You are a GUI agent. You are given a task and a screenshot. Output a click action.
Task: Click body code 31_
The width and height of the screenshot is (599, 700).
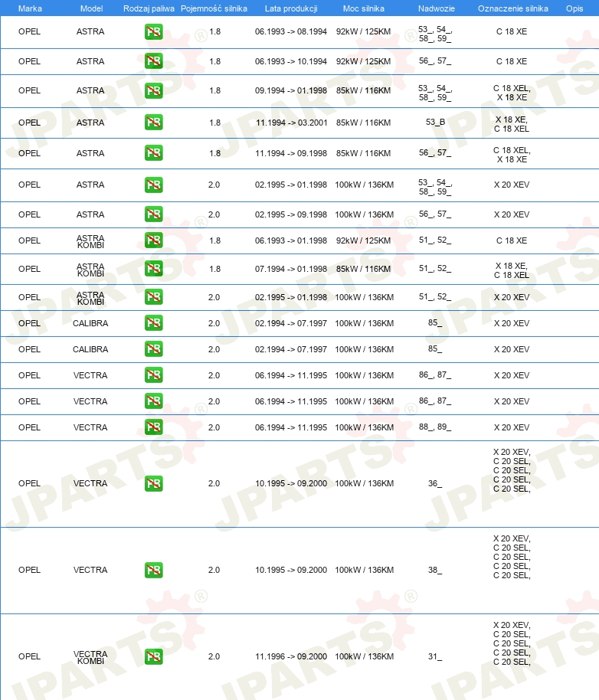(435, 656)
